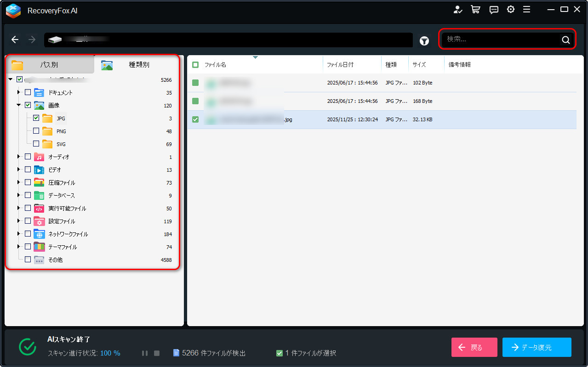The height and width of the screenshot is (367, 588).
Task: Open the hamburger menu icon
Action: (x=527, y=10)
